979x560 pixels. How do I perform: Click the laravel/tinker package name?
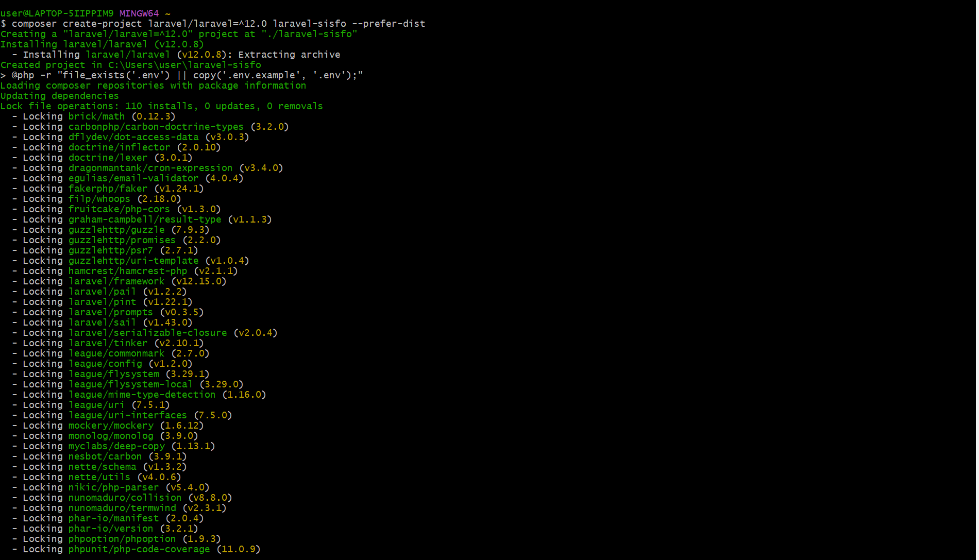click(x=108, y=343)
